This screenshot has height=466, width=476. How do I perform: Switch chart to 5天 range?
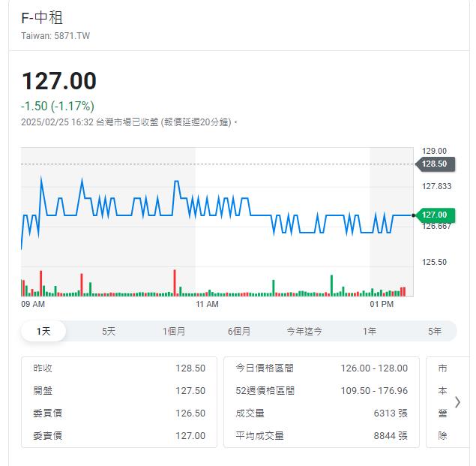pos(109,331)
